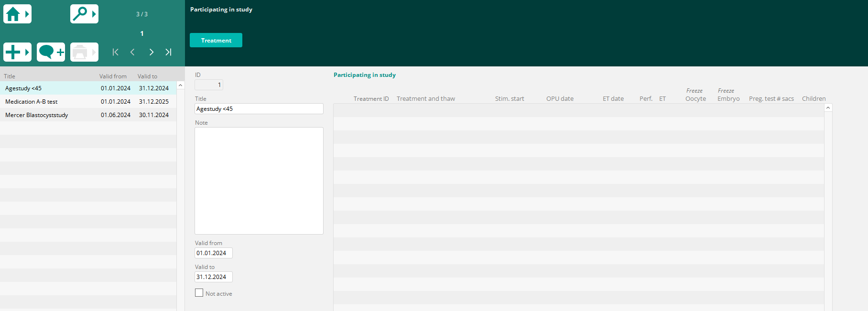Go to the previous record
Viewport: 868px width, 311px height.
pyautogui.click(x=132, y=52)
